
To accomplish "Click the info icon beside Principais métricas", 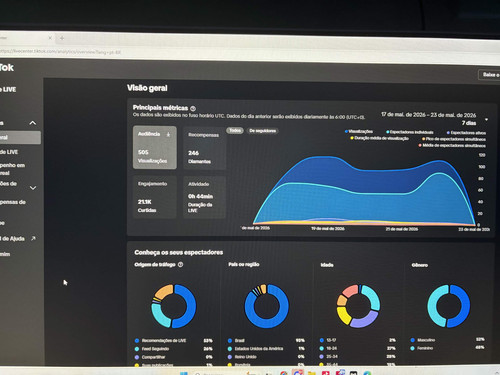I will pos(193,108).
